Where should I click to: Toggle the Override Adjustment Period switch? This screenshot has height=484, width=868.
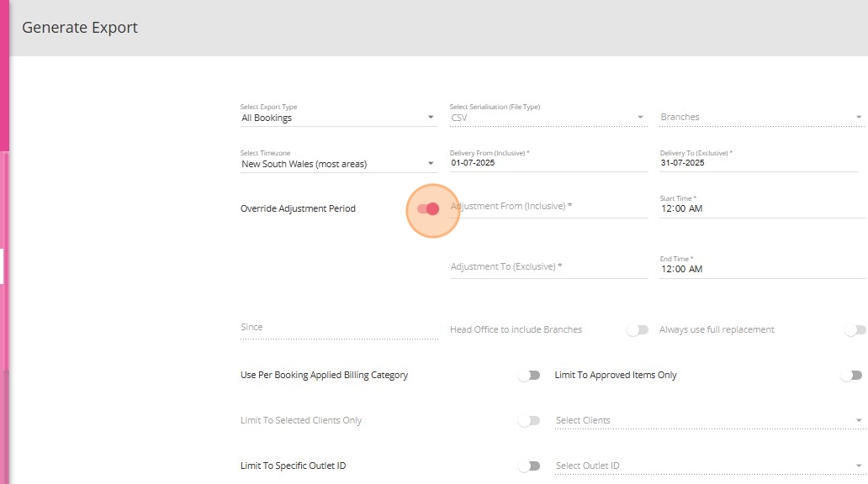coord(428,208)
